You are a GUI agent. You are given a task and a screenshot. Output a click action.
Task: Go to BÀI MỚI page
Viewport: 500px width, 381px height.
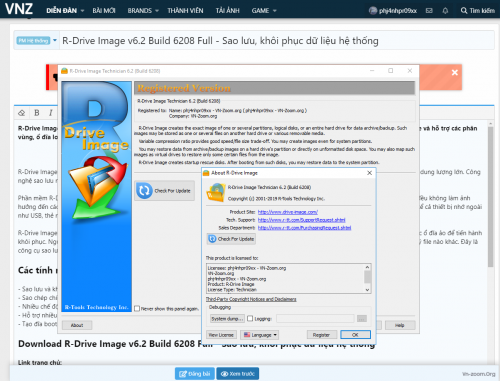(104, 11)
